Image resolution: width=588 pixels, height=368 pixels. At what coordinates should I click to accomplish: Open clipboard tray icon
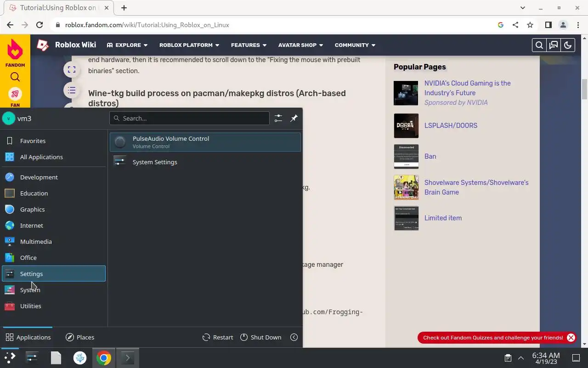508,358
